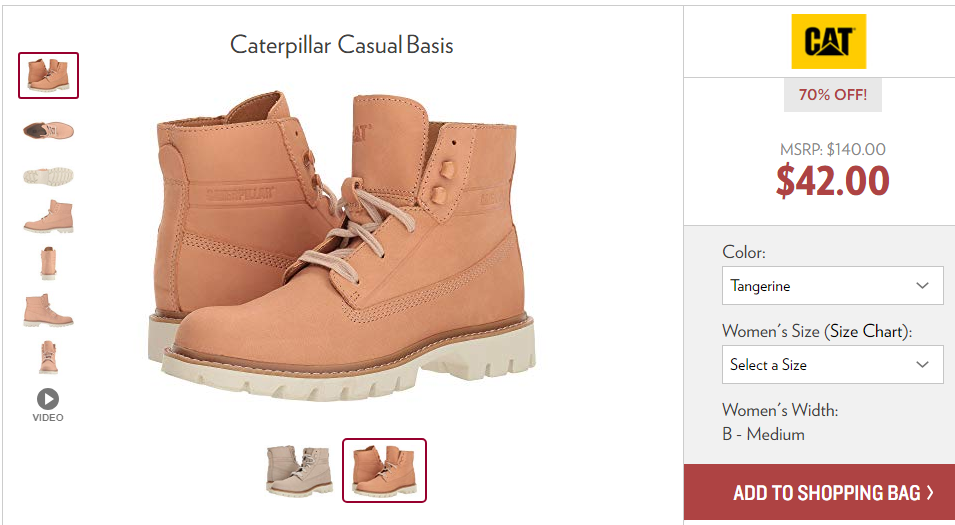Viewport: 955px width, 525px height.
Task: Click the main tangerine boot image
Action: point(342,245)
